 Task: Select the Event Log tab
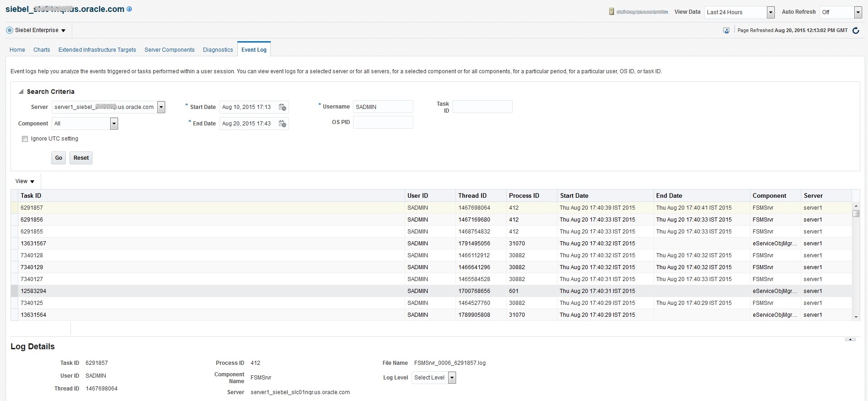pos(254,50)
